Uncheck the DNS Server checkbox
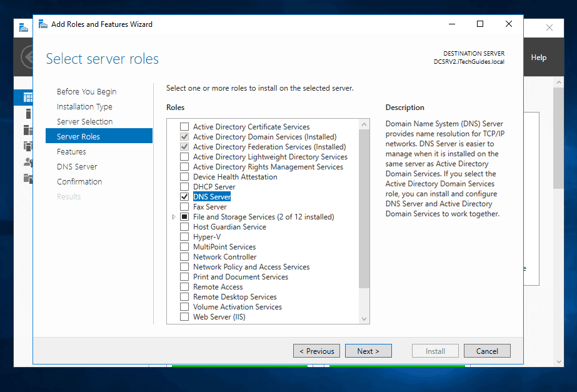Image resolution: width=577 pixels, height=392 pixels. click(x=184, y=196)
